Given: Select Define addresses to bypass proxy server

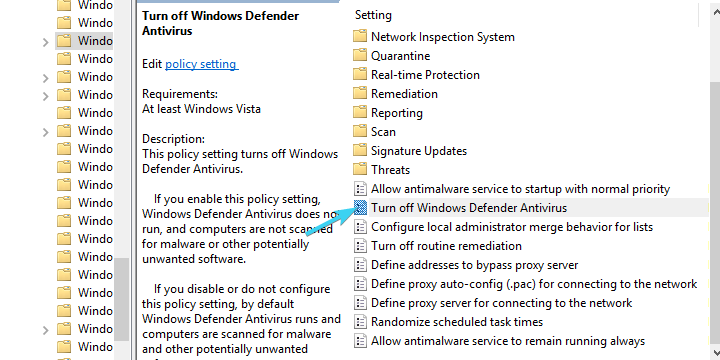Looking at the screenshot, I should click(474, 265).
